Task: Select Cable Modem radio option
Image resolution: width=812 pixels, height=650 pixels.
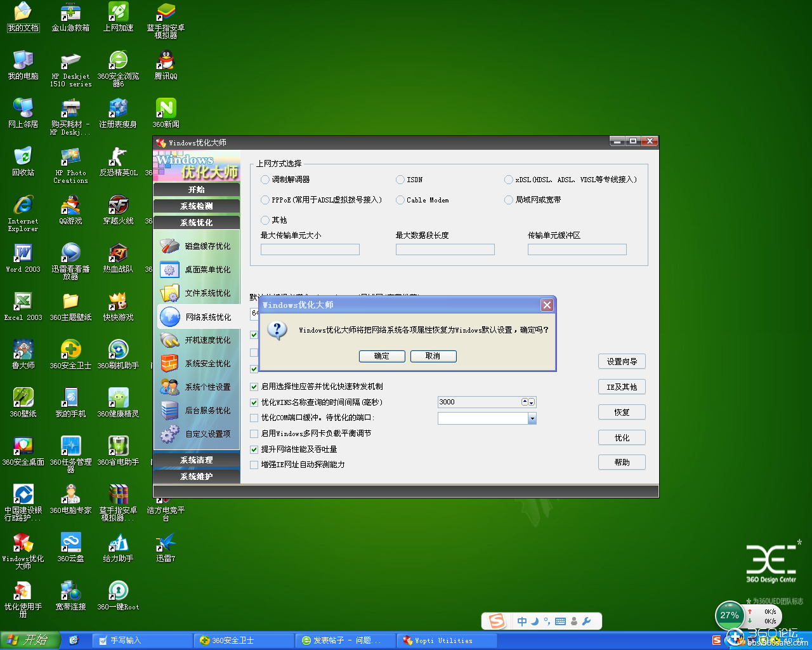Action: [400, 200]
